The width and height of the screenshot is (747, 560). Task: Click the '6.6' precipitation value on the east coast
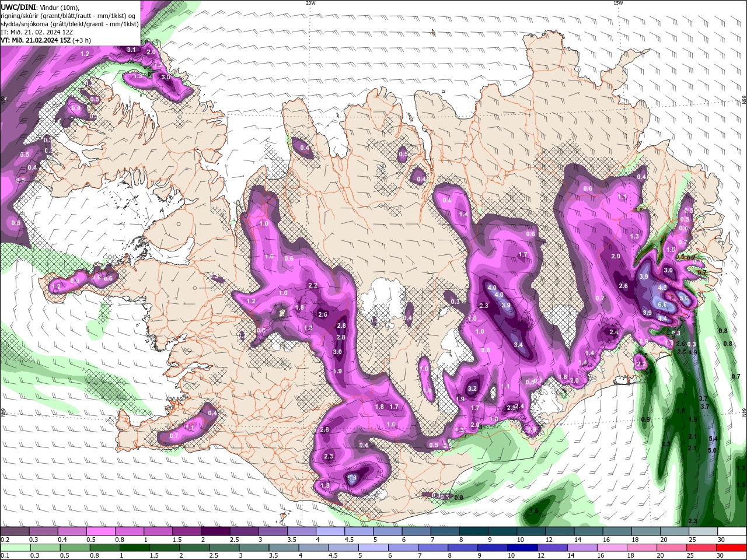click(662, 305)
